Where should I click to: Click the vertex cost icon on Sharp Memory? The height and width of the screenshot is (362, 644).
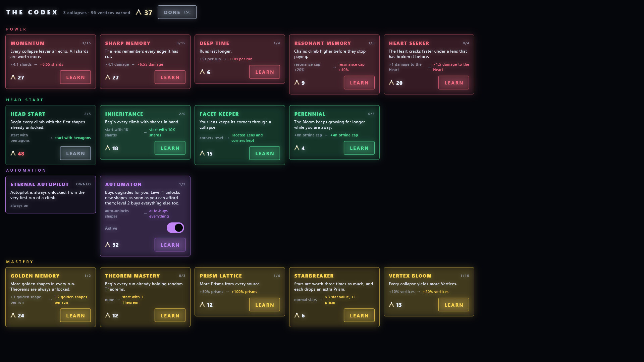(108, 77)
